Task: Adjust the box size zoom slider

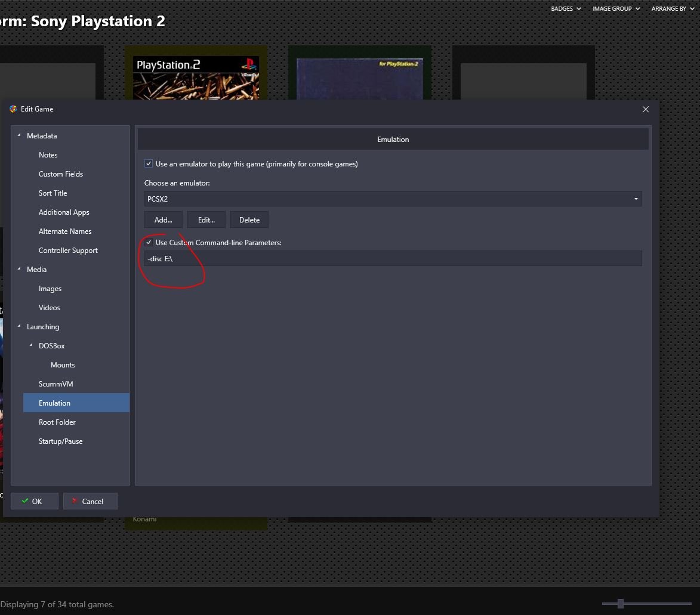Action: click(x=621, y=604)
